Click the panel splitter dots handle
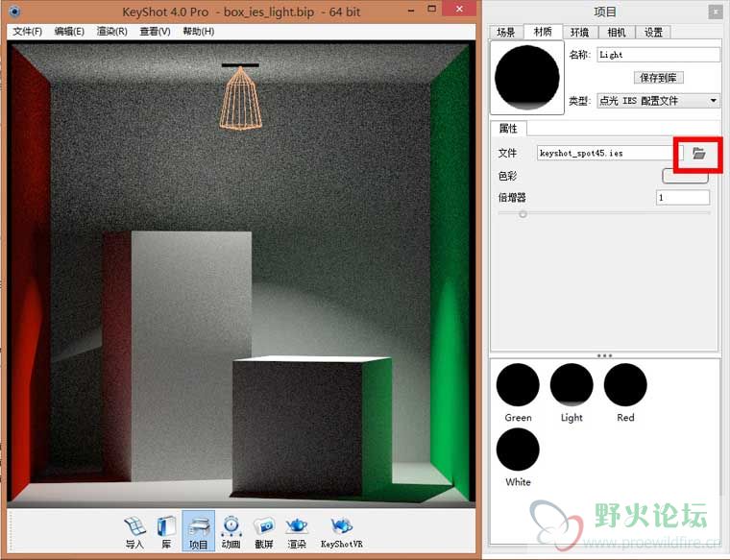Viewport: 730px width, 560px height. point(604,355)
